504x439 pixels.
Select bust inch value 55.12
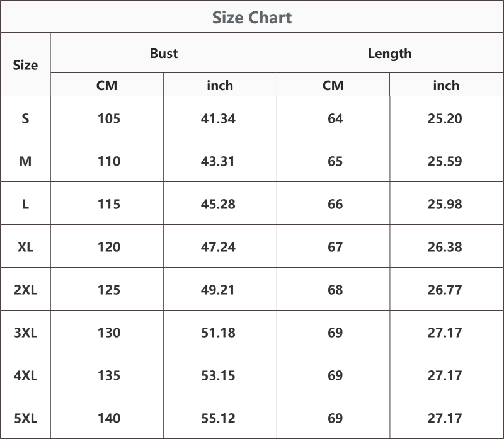218,418
